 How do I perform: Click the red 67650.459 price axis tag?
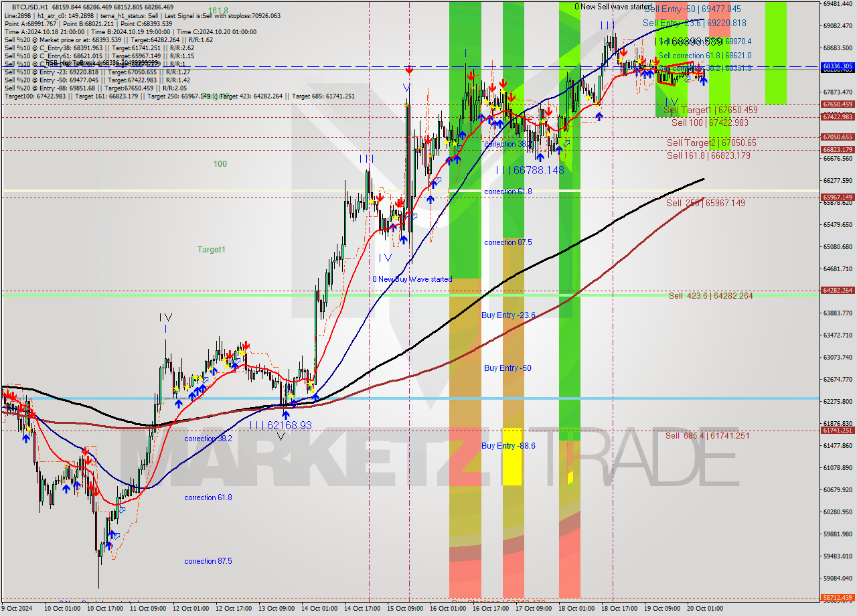[x=838, y=104]
